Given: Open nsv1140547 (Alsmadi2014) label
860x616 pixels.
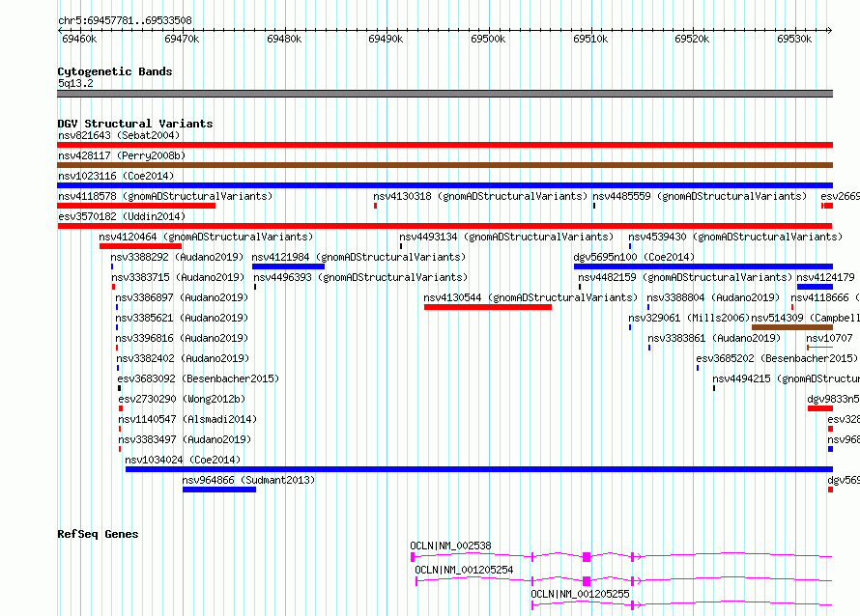Looking at the screenshot, I should pos(187,419).
